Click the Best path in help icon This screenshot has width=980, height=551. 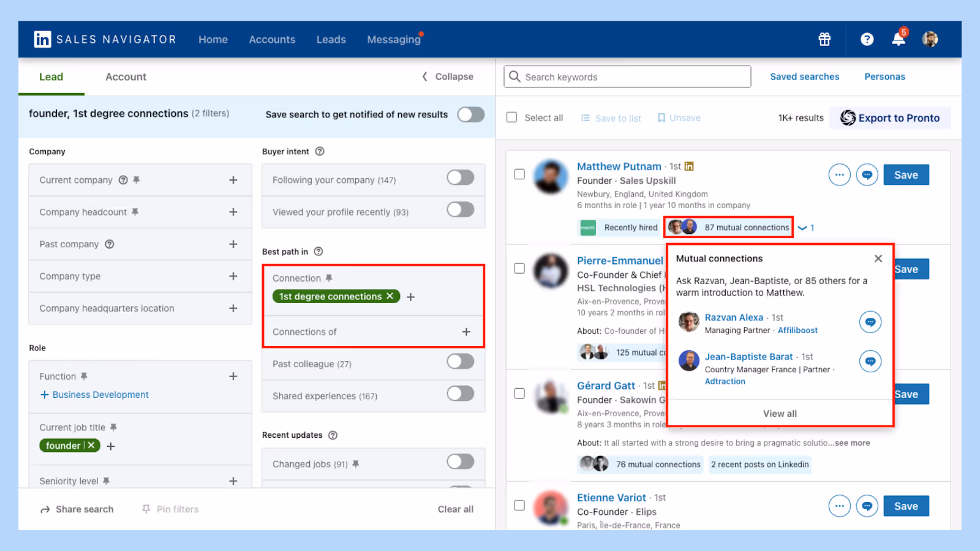(x=318, y=252)
